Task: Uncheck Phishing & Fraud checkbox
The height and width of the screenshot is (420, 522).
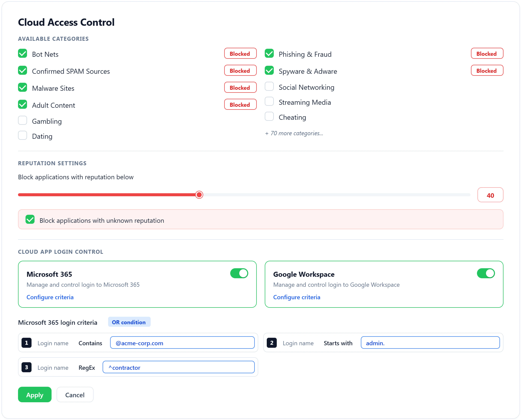Action: tap(269, 53)
